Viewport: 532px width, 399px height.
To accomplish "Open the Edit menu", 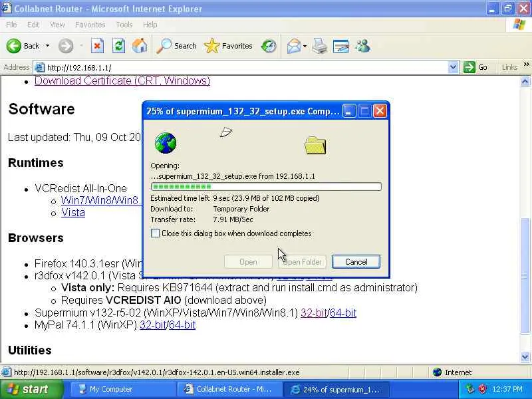I will click(x=33, y=25).
